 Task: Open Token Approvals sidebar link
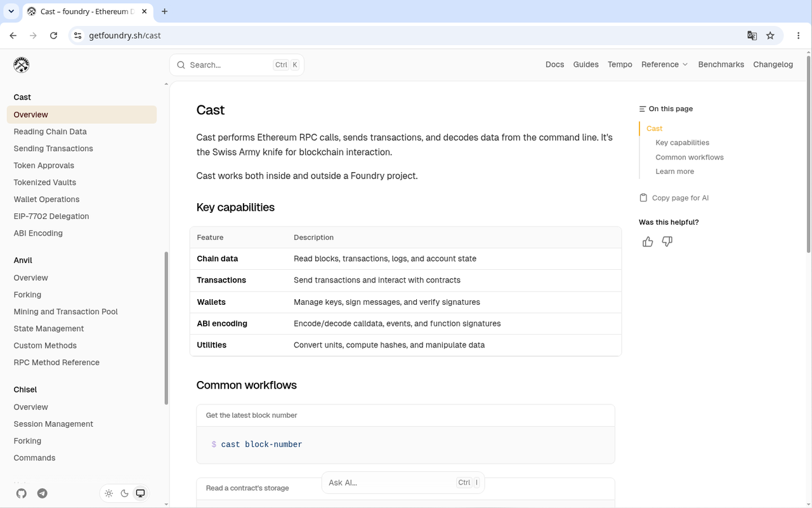[44, 165]
